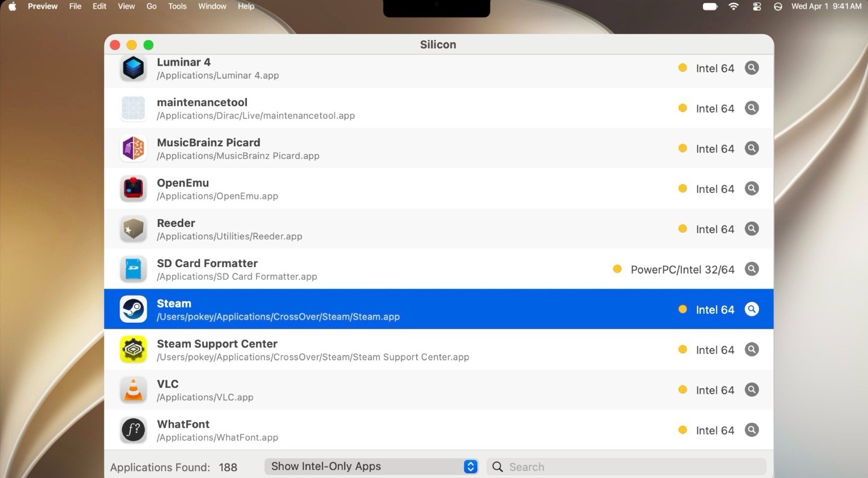Image resolution: width=868 pixels, height=478 pixels.
Task: Click the Siri icon in the menu bar
Action: click(x=778, y=7)
